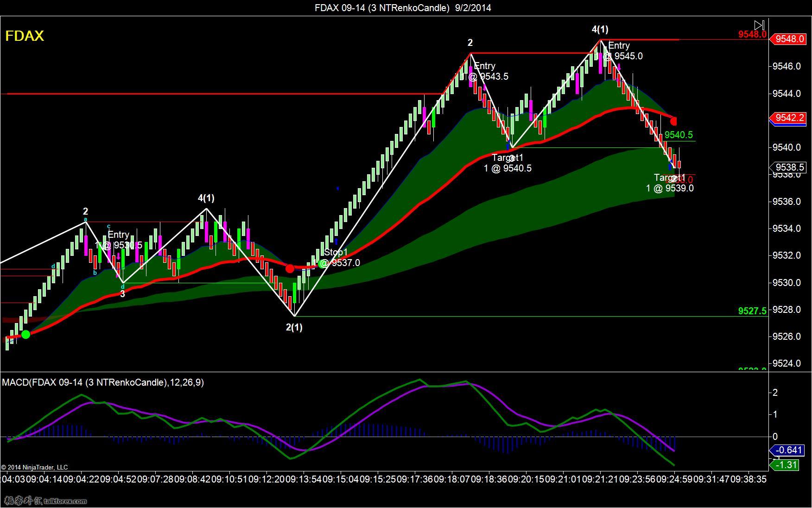Screen dimensions: 812x508
Task: Click the 09:24:59 time axis label
Action: (x=673, y=479)
